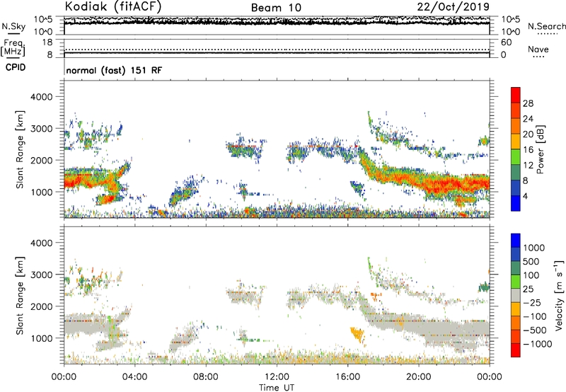Image resolution: width=566 pixels, height=392 pixels.
Task: Click the '-1000' value on velocity scale
Action: click(538, 344)
